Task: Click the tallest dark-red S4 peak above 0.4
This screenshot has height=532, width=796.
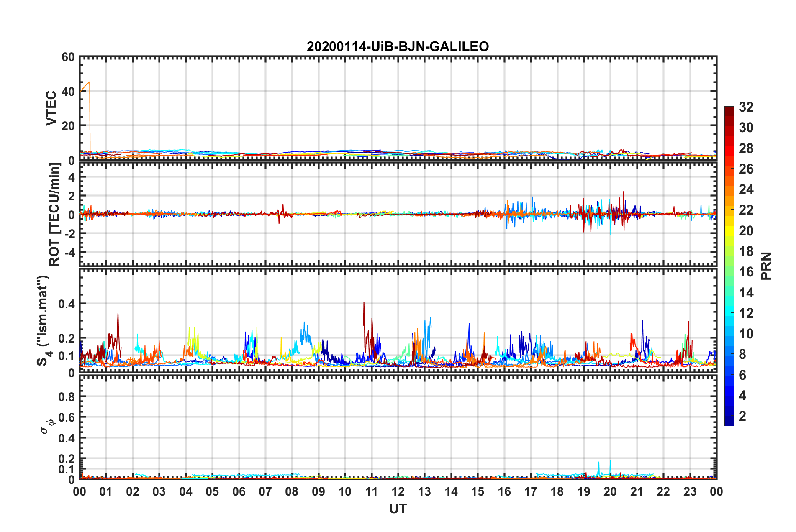Action: pyautogui.click(x=364, y=303)
